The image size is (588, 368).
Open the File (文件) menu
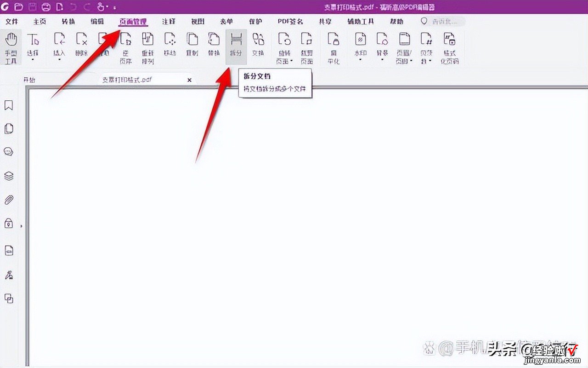[x=12, y=22]
